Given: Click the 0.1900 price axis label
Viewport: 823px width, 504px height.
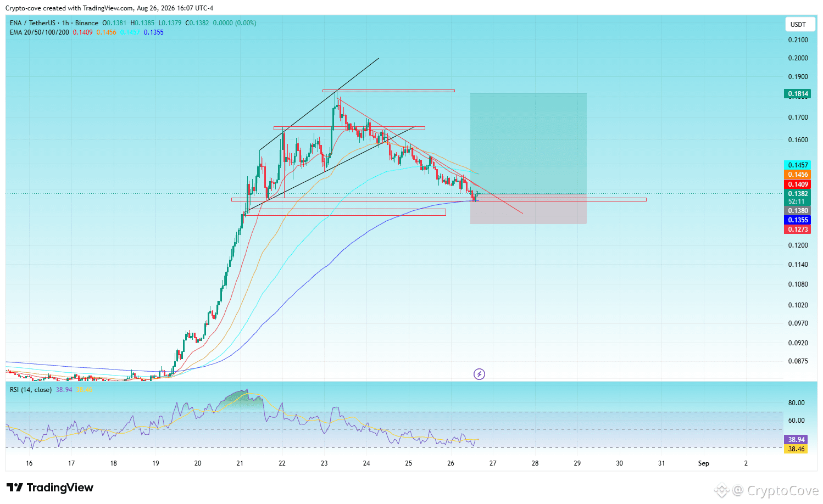Looking at the screenshot, I should coord(798,77).
